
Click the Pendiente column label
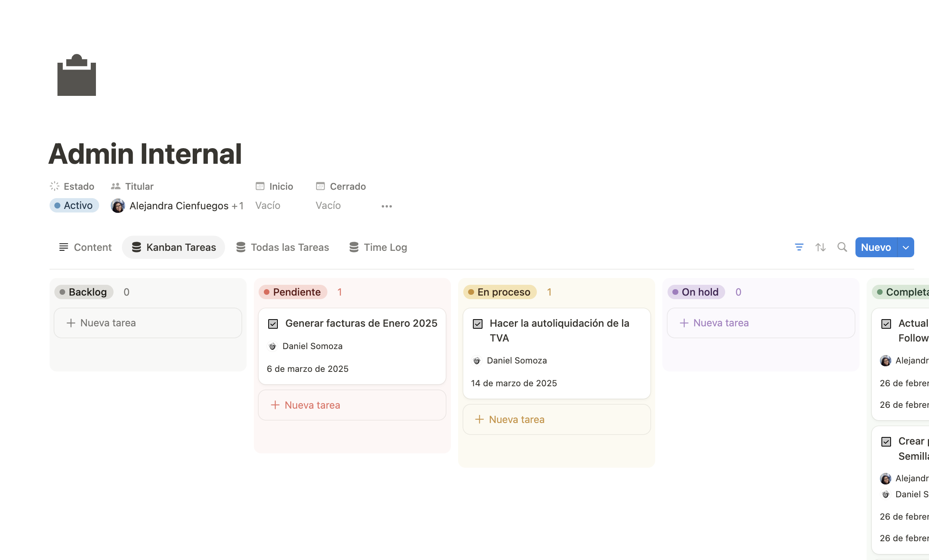point(293,292)
